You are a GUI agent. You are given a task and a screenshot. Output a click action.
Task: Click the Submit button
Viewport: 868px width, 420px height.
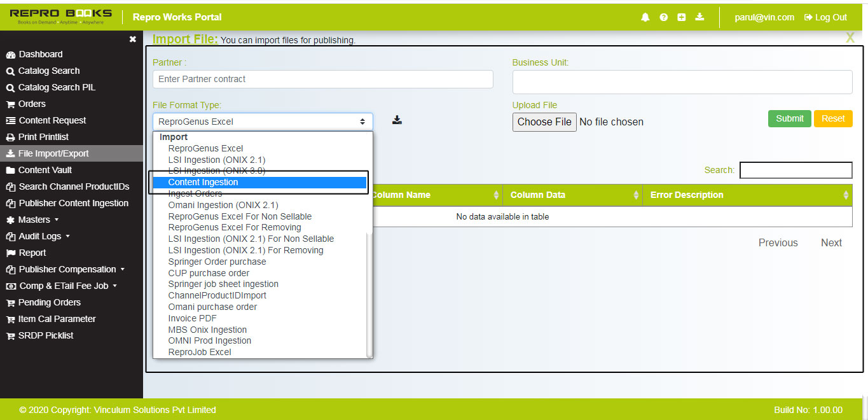coord(789,118)
